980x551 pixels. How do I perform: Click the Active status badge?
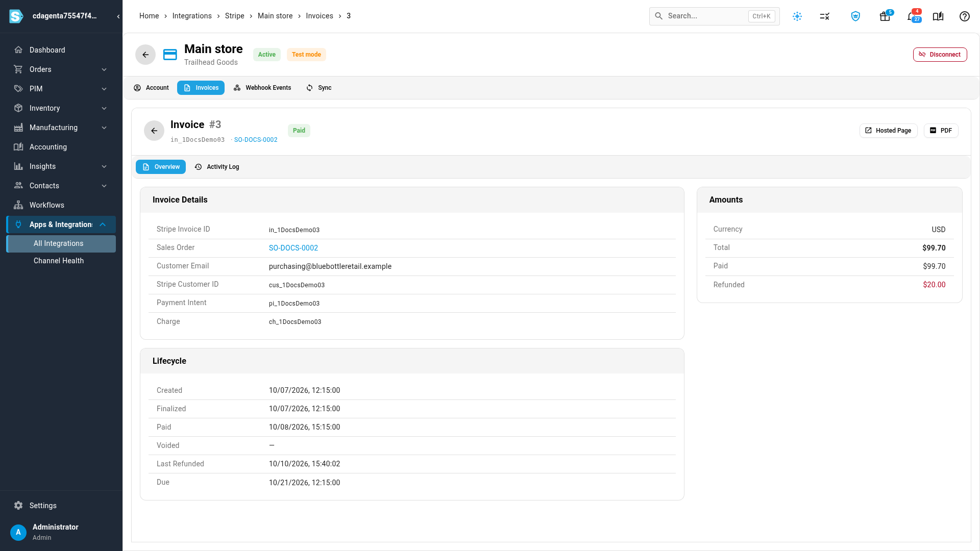[x=266, y=55]
